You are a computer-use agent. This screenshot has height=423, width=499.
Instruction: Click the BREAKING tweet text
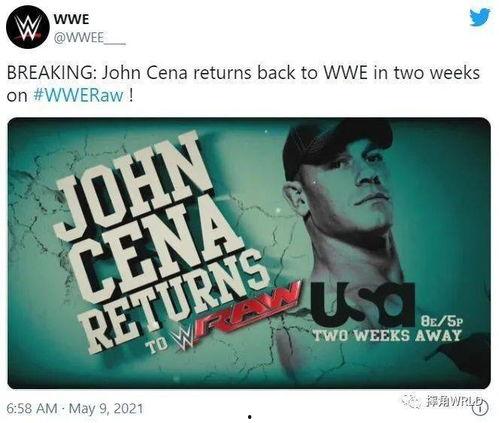243,84
